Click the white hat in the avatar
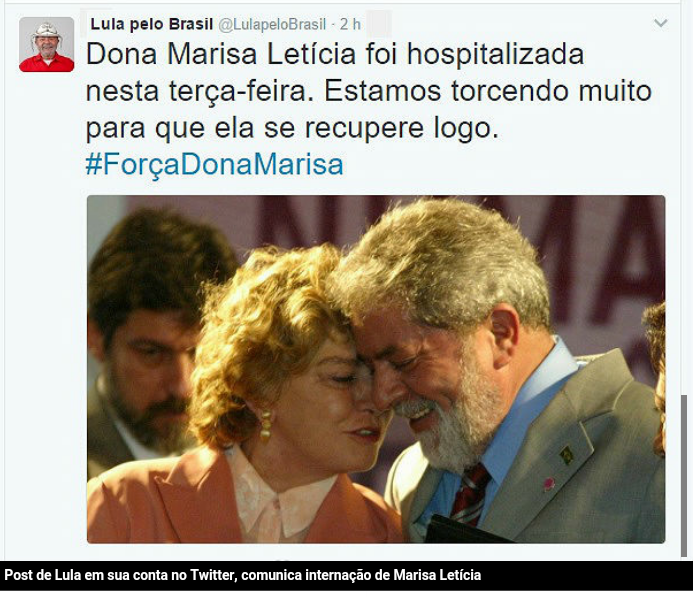 pyautogui.click(x=46, y=30)
